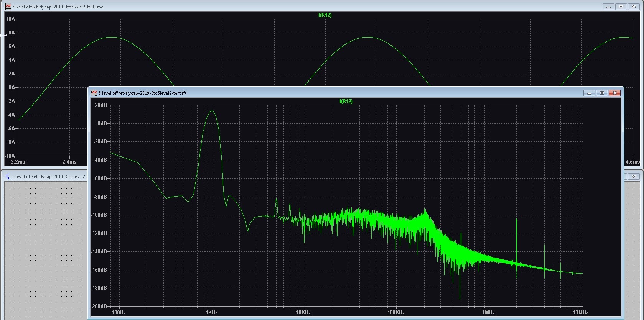Click the positive 4A axis label
This screenshot has height=320, width=644.
click(12, 60)
